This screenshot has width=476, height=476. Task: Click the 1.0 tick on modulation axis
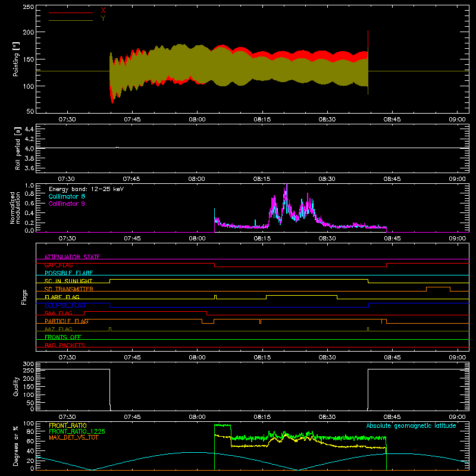(29, 186)
